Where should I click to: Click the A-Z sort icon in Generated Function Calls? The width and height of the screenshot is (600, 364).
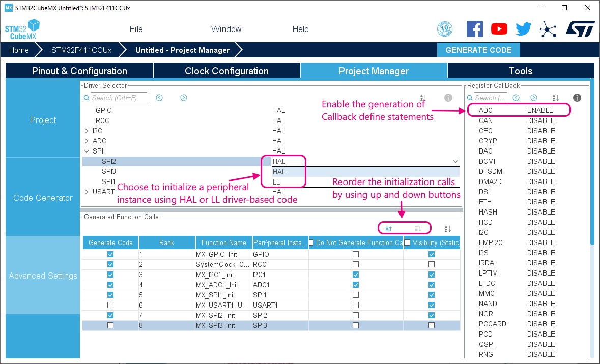[x=448, y=229]
